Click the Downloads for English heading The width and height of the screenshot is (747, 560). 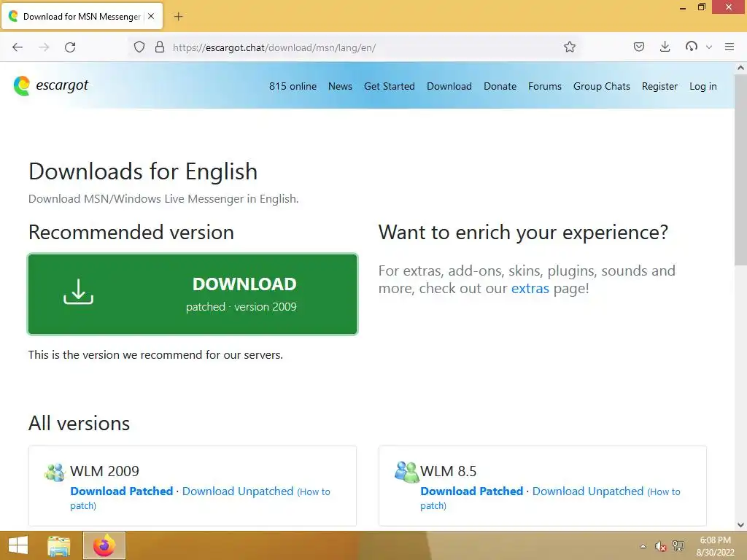tap(143, 171)
